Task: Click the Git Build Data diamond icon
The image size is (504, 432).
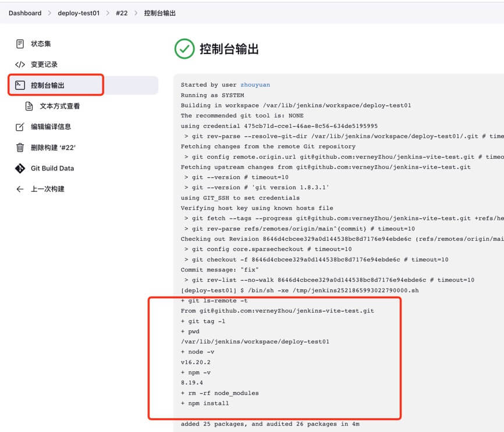Action: pyautogui.click(x=20, y=169)
